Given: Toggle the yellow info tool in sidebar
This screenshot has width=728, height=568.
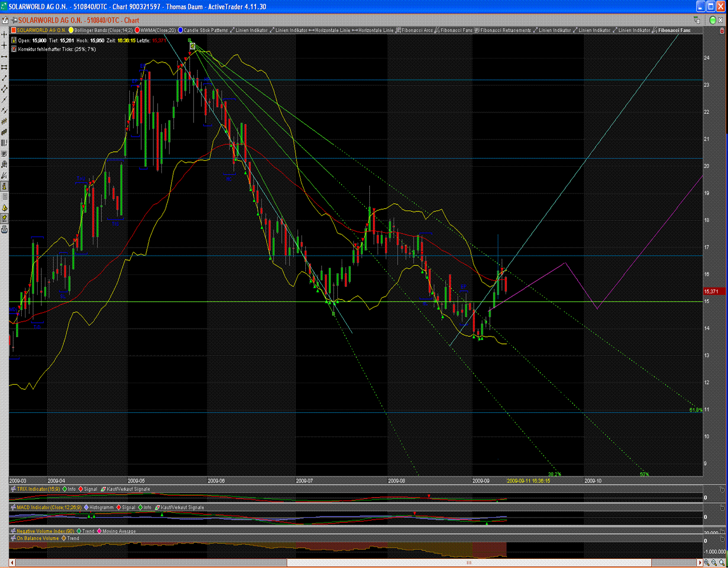Looking at the screenshot, I should [x=4, y=186].
